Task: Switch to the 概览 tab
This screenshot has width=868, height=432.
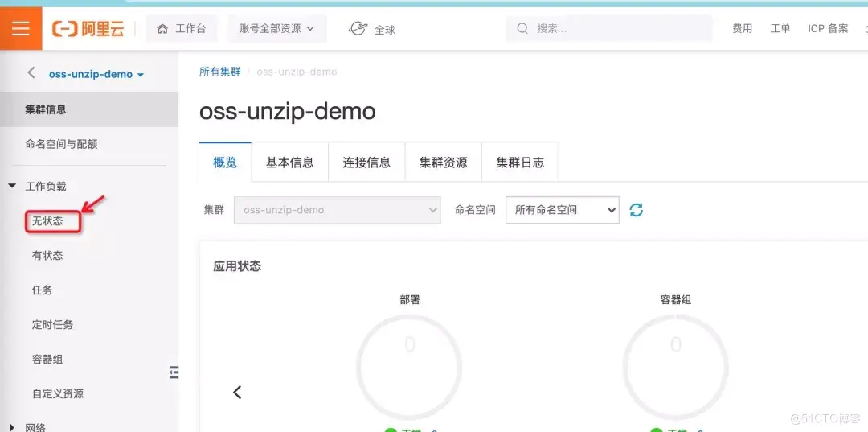Action: (225, 163)
